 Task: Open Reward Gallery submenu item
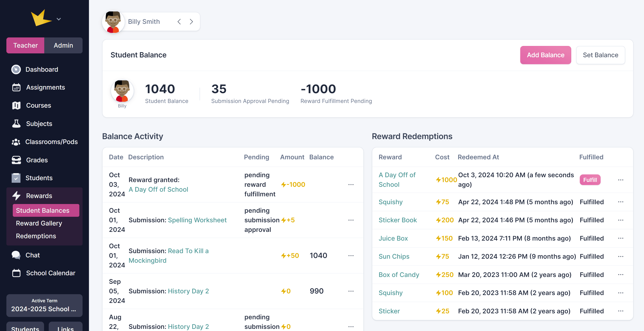39,223
